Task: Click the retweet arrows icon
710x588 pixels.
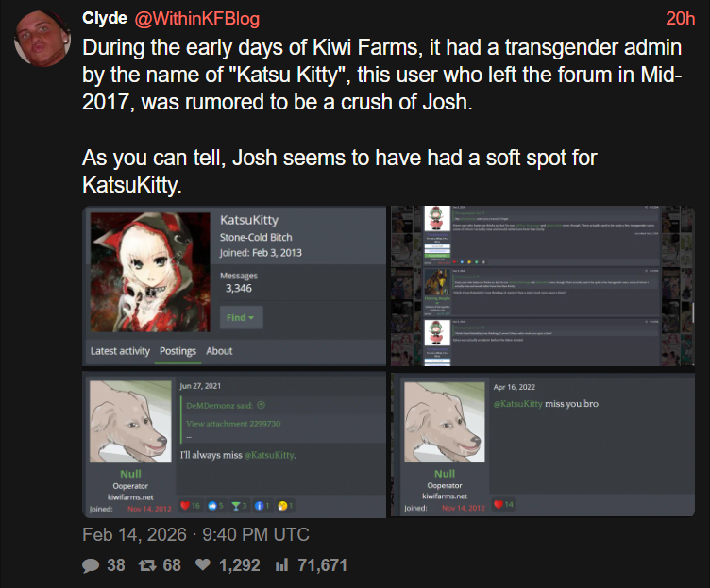Action: tap(147, 565)
